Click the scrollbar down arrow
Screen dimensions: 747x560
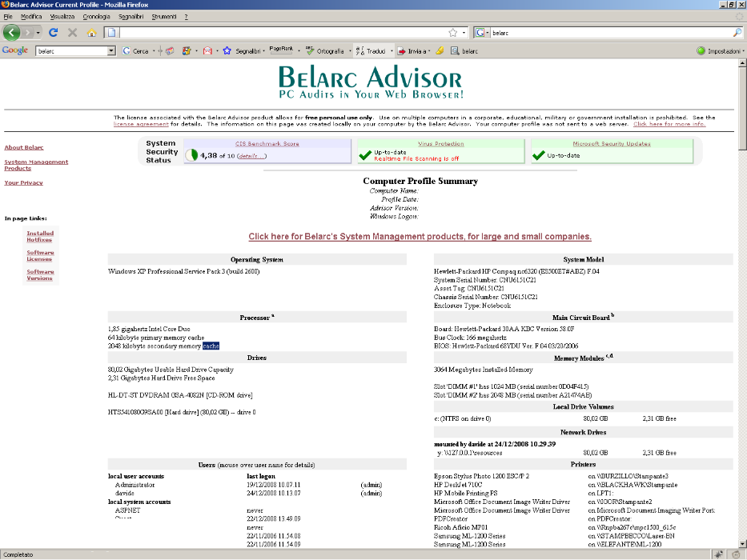[742, 544]
